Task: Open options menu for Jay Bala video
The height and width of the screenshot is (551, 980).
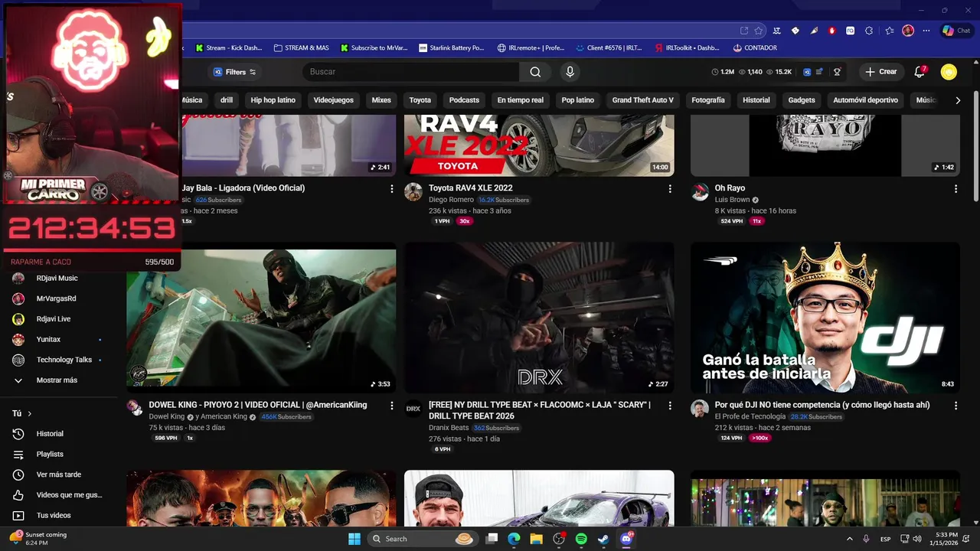Action: point(392,188)
